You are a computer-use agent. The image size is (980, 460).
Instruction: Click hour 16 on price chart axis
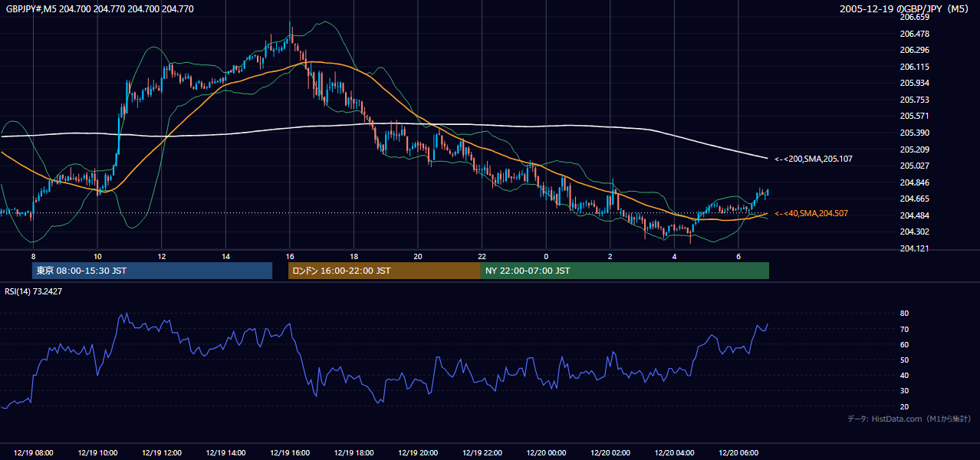click(x=290, y=256)
